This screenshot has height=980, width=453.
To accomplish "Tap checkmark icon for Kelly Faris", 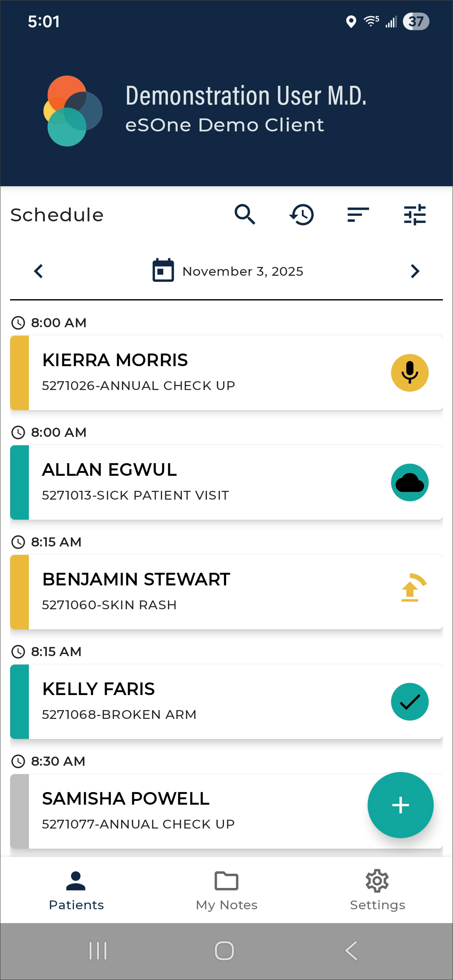I will 409,702.
